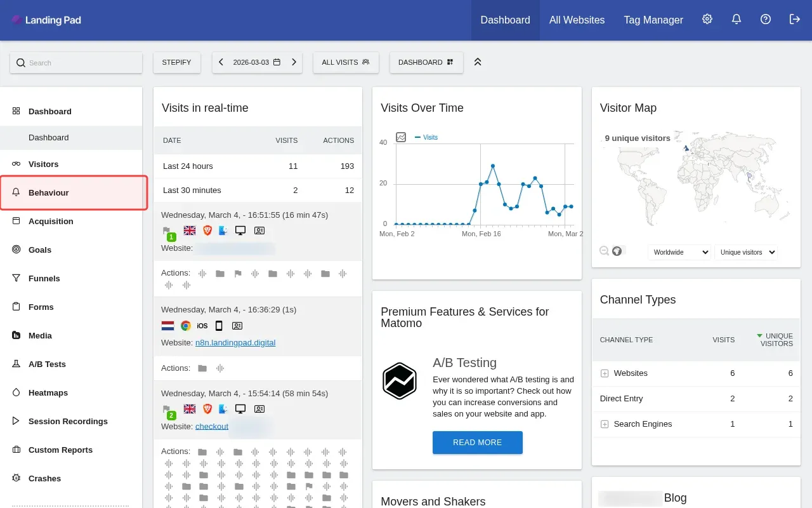Click the zoom out icon on Visitor Map
The width and height of the screenshot is (812, 508).
click(x=605, y=251)
